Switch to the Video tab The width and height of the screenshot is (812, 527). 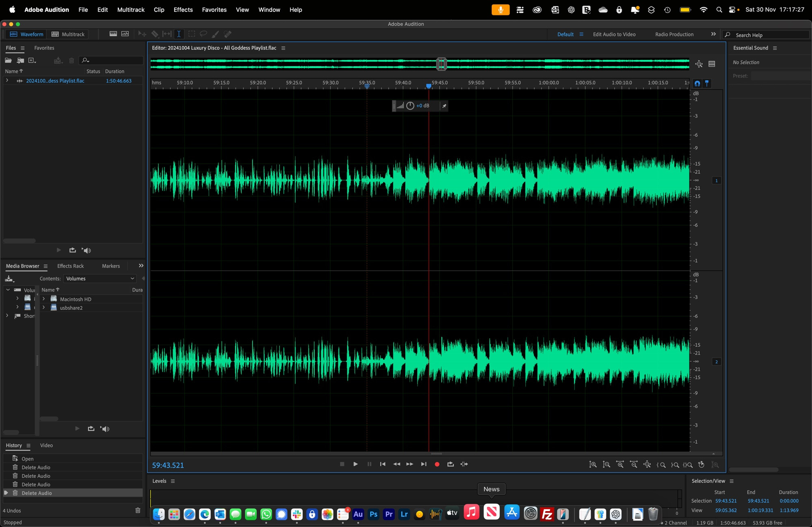(46, 445)
